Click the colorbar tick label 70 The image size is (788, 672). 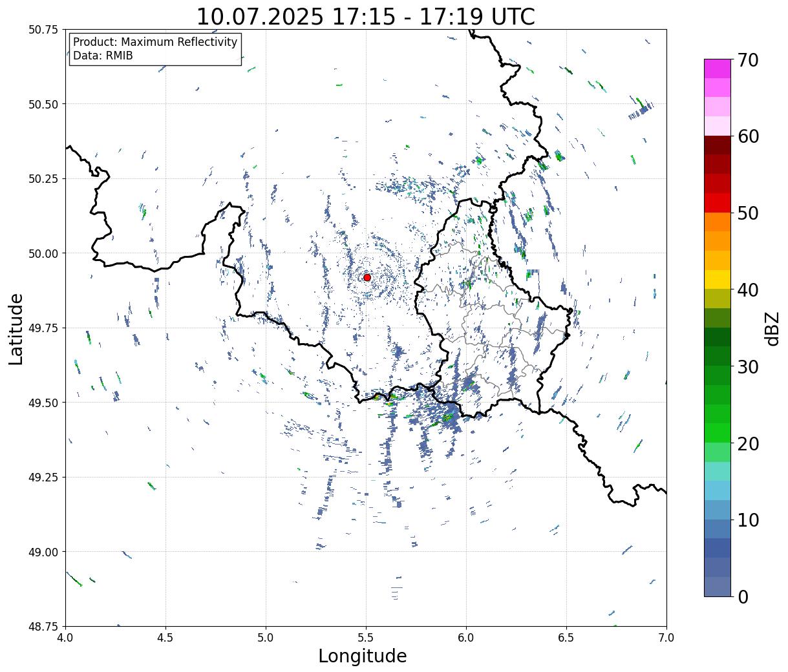click(747, 59)
